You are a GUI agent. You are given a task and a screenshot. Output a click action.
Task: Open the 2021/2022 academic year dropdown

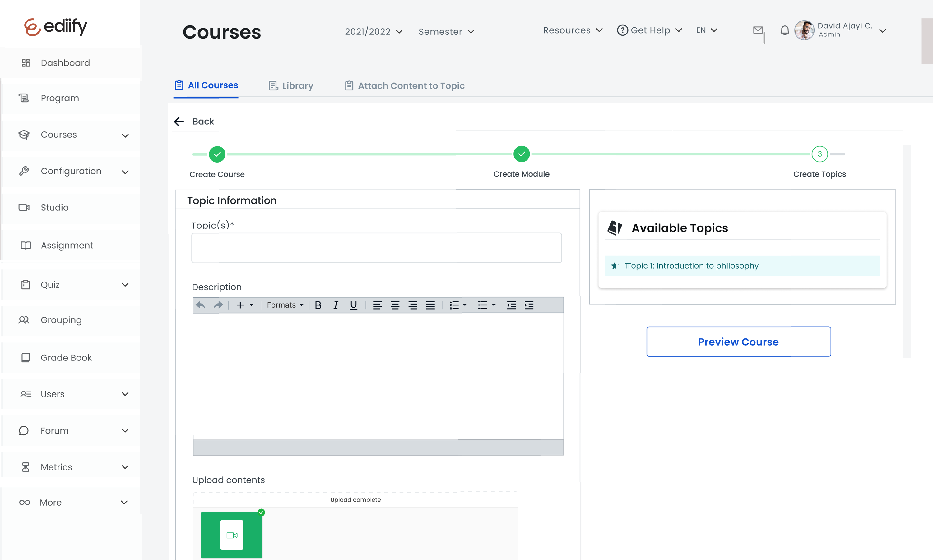tap(373, 32)
